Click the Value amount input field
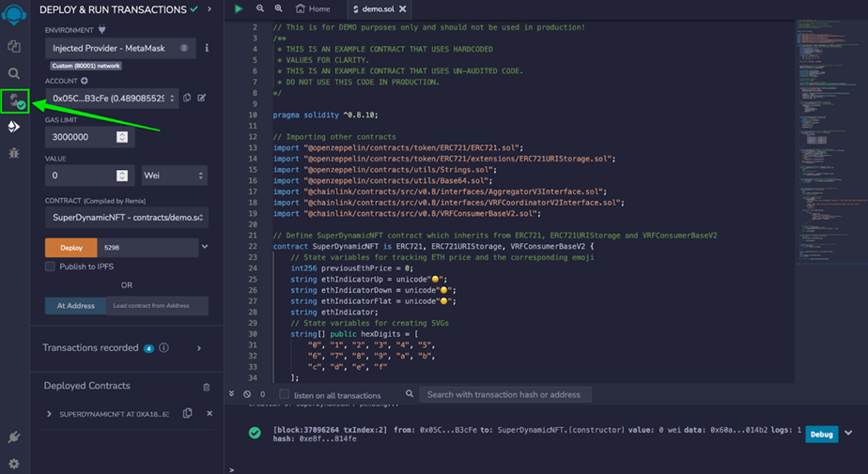This screenshot has height=474, width=868. pyautogui.click(x=89, y=176)
